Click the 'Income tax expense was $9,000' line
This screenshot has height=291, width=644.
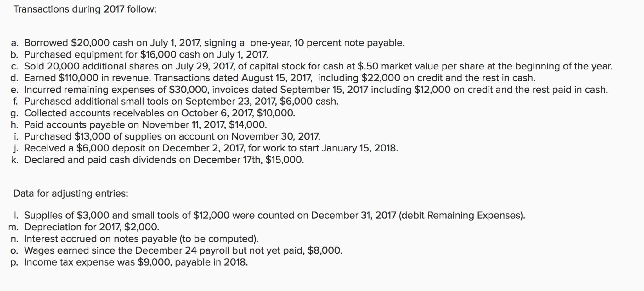coord(129,262)
